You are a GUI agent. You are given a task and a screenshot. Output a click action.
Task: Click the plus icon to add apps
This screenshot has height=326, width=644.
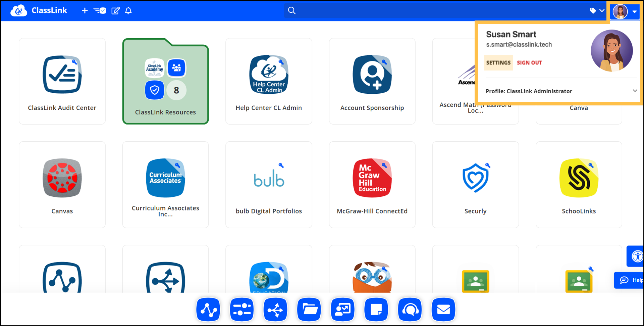pos(85,10)
